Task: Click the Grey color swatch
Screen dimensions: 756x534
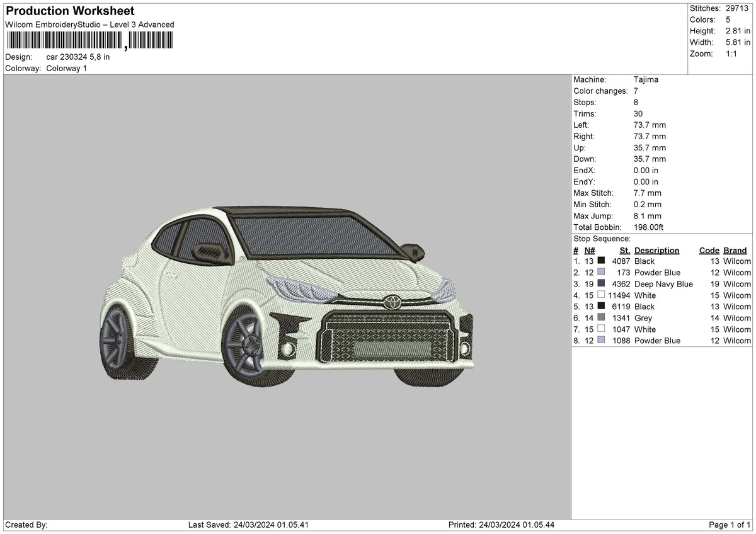Action: pos(601,317)
